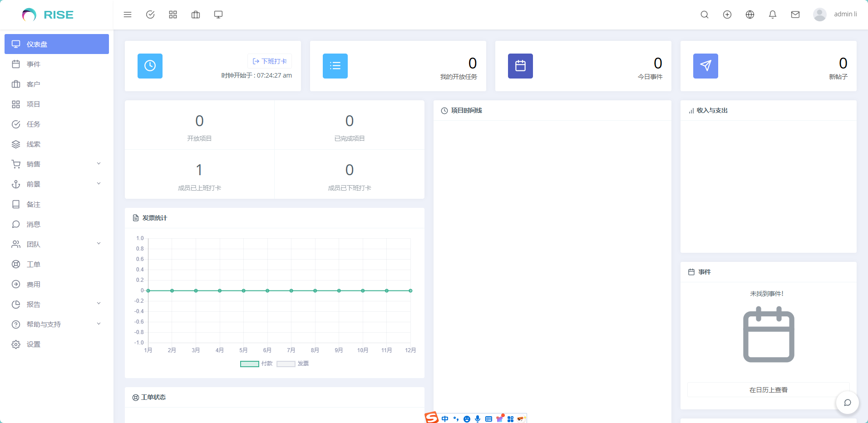Click the 我的开放任务 count card

click(398, 66)
